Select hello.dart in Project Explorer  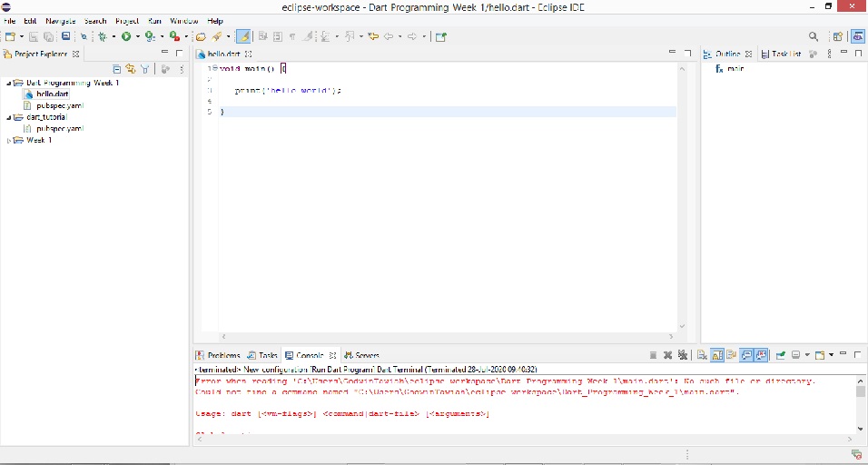(52, 94)
